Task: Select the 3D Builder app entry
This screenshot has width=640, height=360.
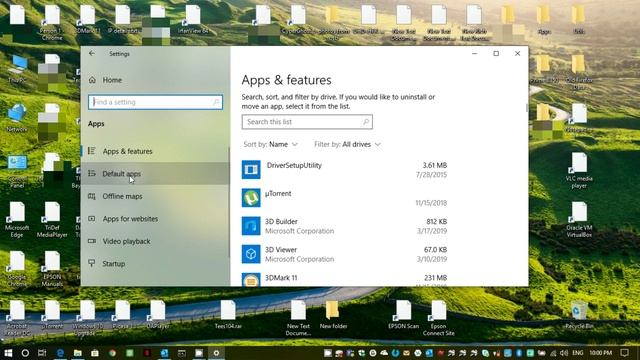Action: click(x=344, y=226)
